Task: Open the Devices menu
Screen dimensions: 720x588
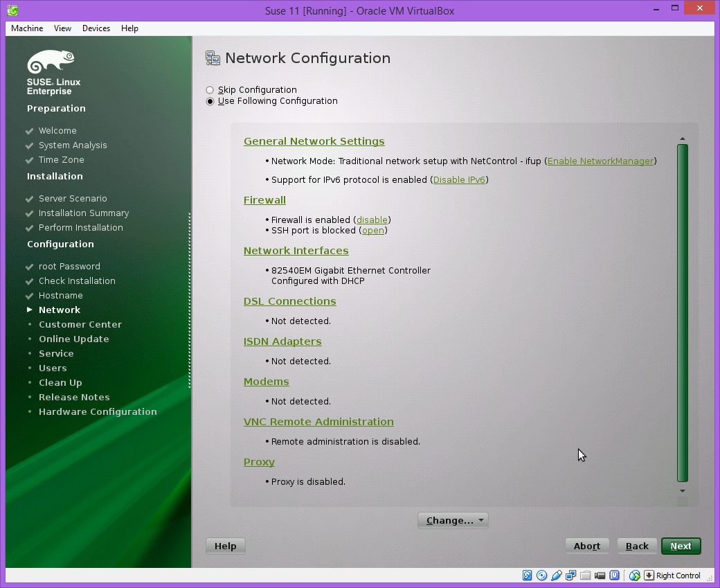Action: pos(96,28)
